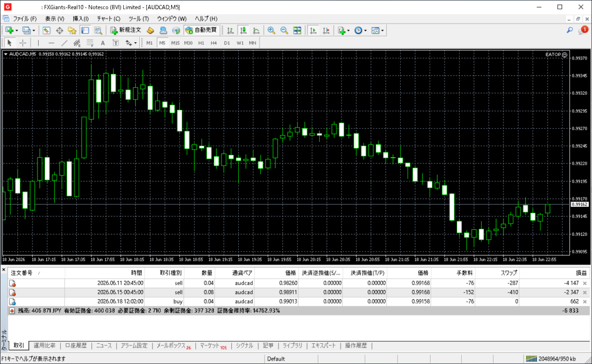Open the Navigator star-folder icon
Image resolution: width=592 pixels, height=364 pixels.
pyautogui.click(x=72, y=31)
